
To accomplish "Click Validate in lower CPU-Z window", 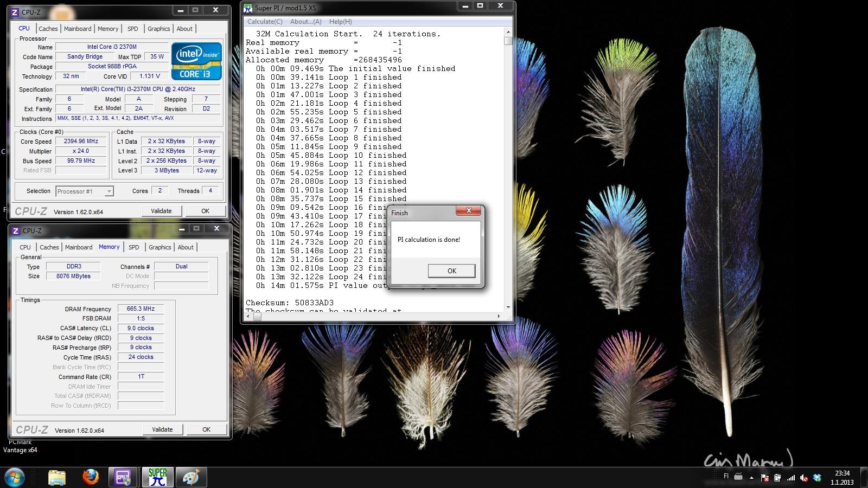I will tap(162, 429).
